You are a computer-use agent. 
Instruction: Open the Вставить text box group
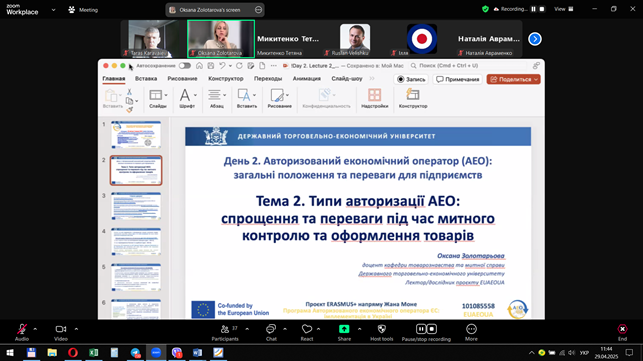[x=247, y=98]
